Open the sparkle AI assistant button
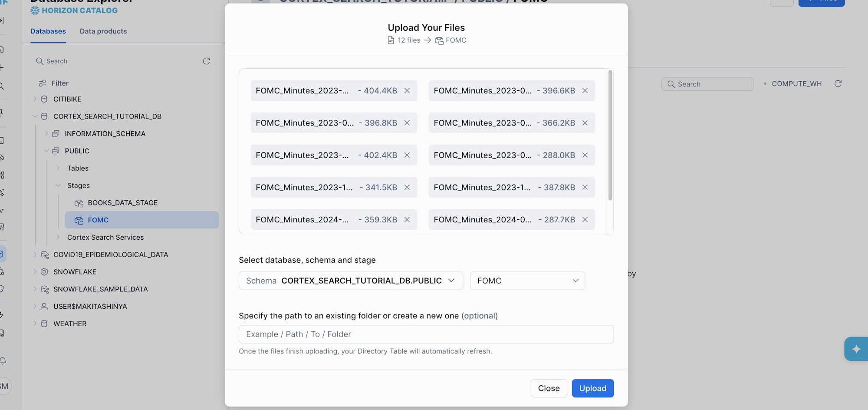This screenshot has width=868, height=410. point(856,349)
